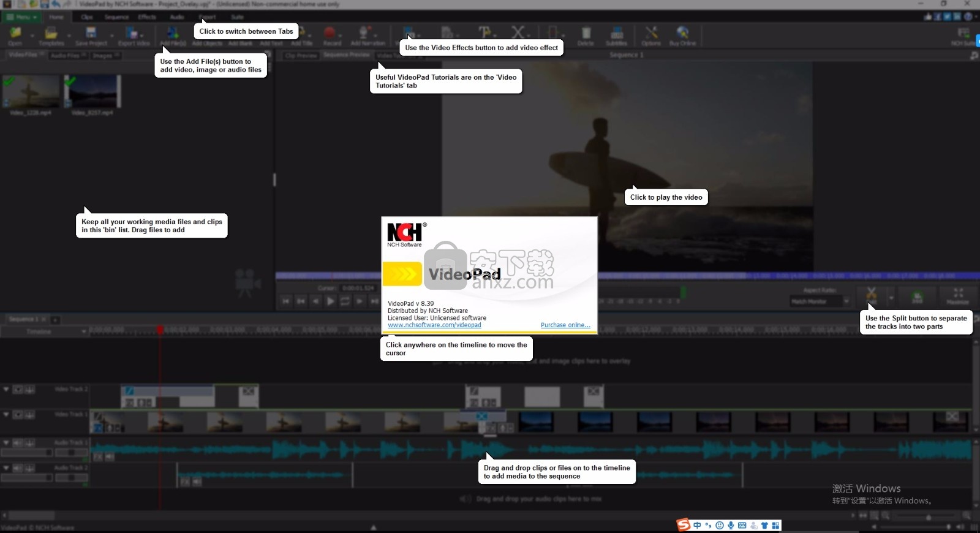This screenshot has height=533, width=980.
Task: Click the Sogou input method icon in the tray
Action: coord(684,524)
